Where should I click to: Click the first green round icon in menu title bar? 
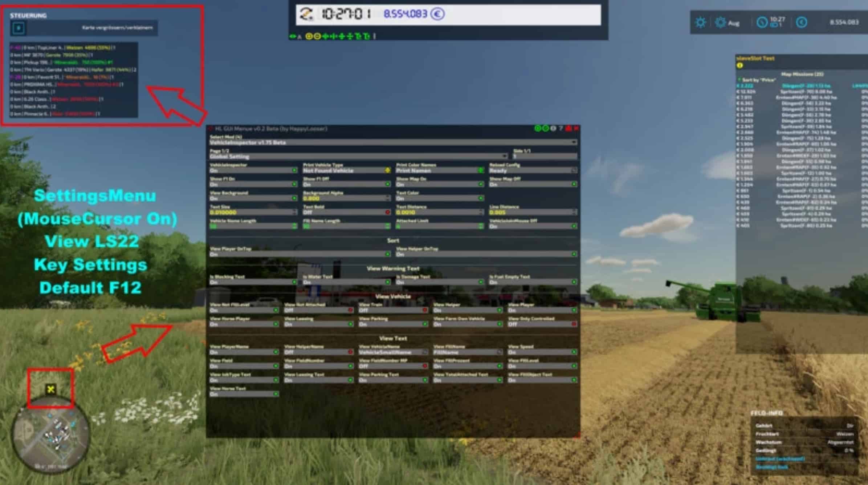coord(538,128)
